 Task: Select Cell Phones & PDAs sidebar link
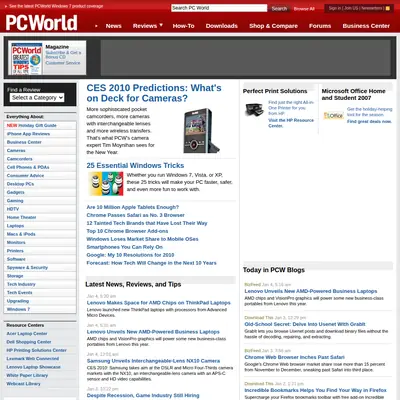28,167
